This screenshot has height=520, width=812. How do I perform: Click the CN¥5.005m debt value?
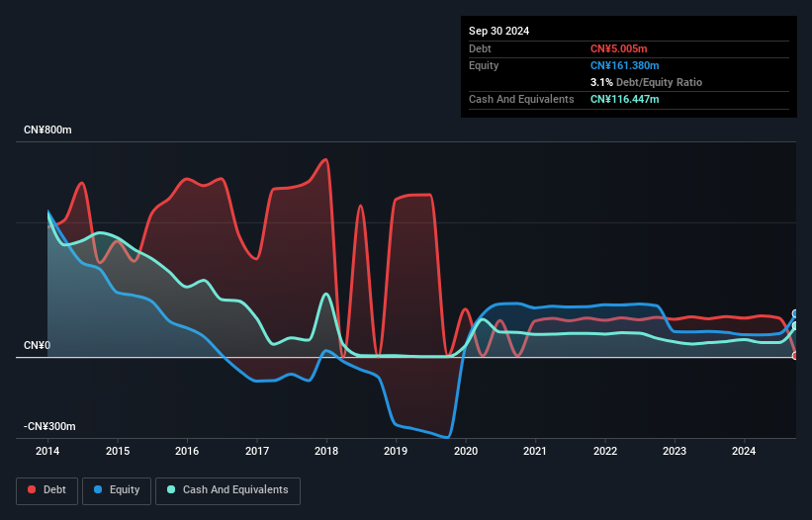pyautogui.click(x=619, y=48)
